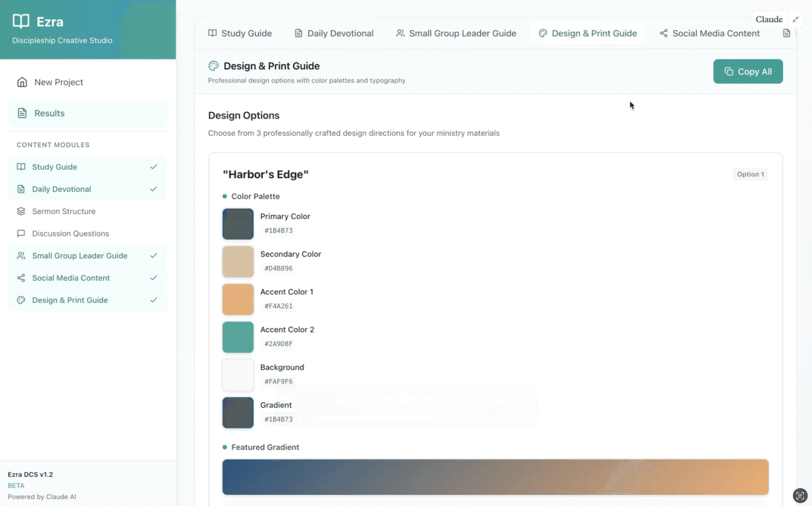Click the round dark icon at bottom-right corner

pyautogui.click(x=800, y=495)
